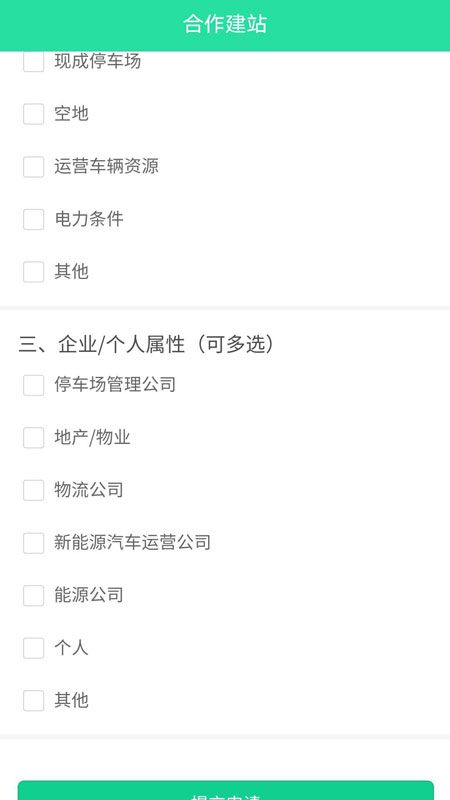Image resolution: width=450 pixels, height=800 pixels.
Task: Enable the 电力条件 checkbox
Action: (34, 219)
